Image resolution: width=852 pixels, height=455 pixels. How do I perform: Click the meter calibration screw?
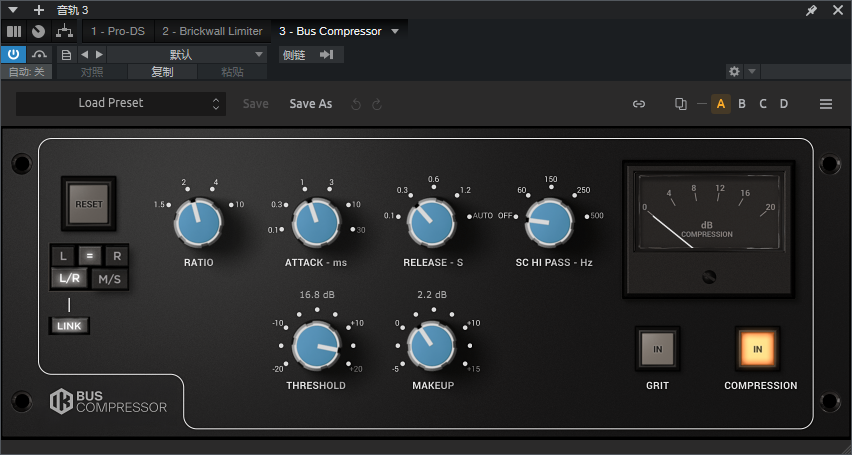click(709, 277)
